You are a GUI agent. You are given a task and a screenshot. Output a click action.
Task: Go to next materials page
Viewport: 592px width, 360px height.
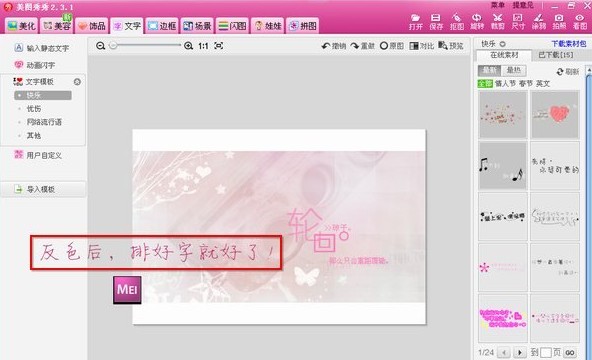click(x=520, y=352)
